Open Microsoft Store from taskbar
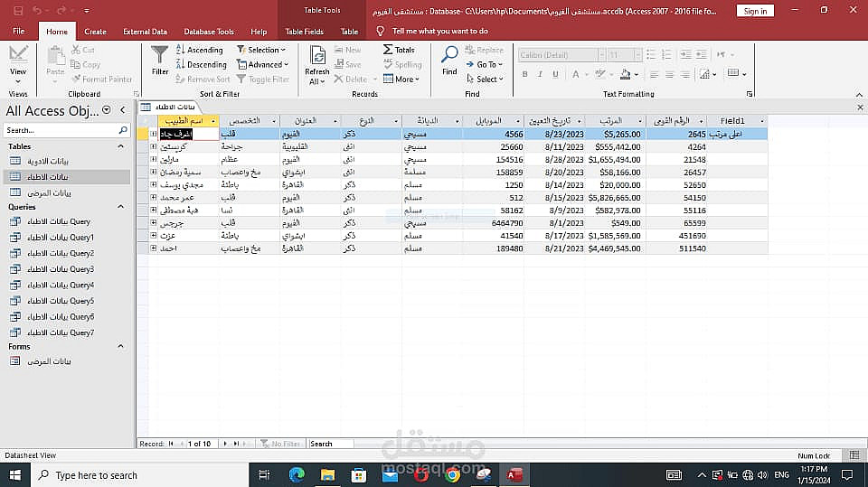868x487 pixels. [359, 475]
